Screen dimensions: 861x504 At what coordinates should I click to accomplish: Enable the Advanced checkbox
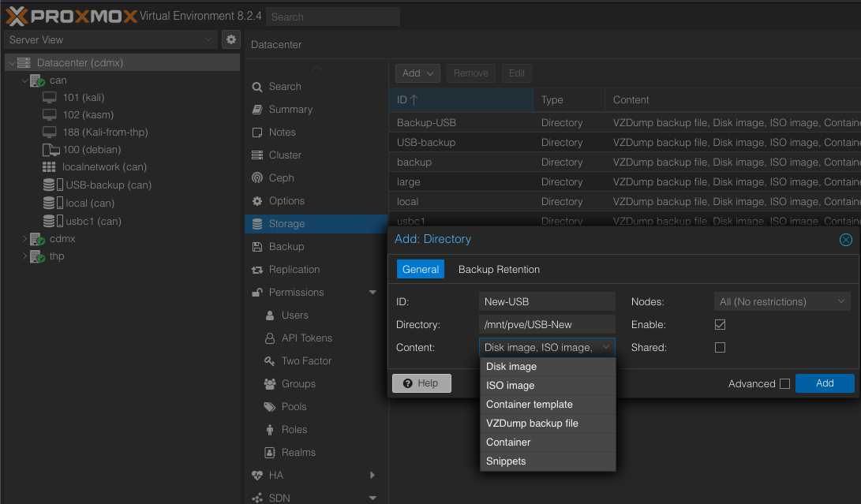tap(784, 384)
